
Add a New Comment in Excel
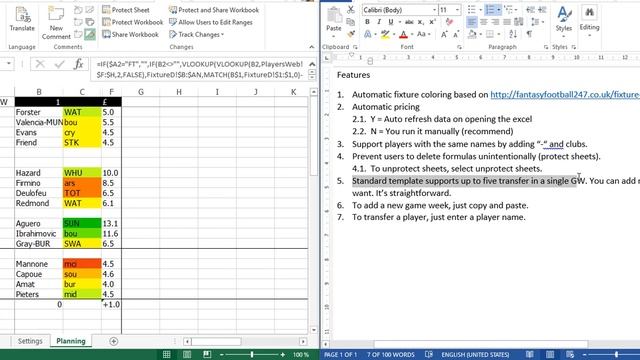(x=56, y=23)
